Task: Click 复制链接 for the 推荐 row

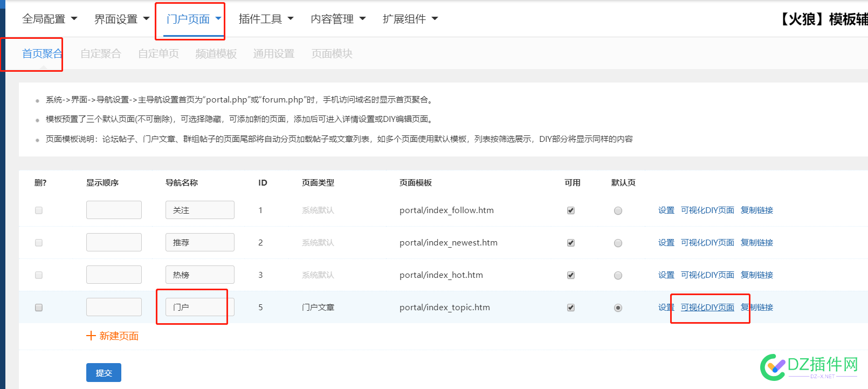Action: 757,243
